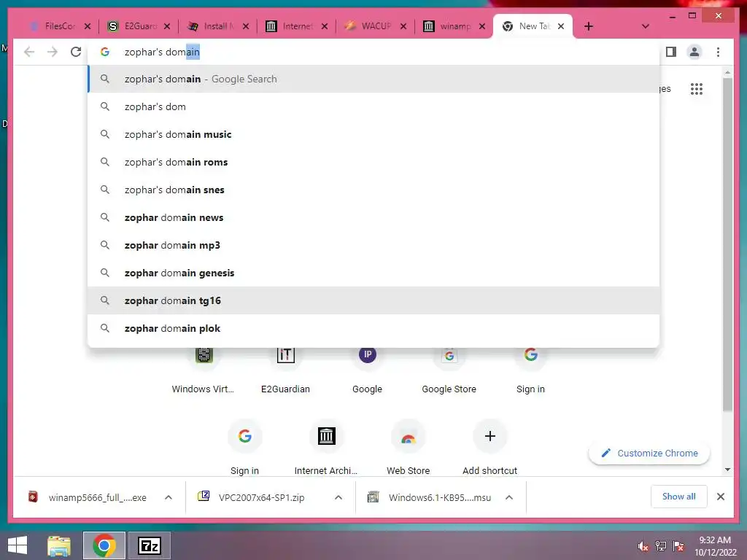Go forward with the forward arrow
The width and height of the screenshot is (747, 560).
53,52
